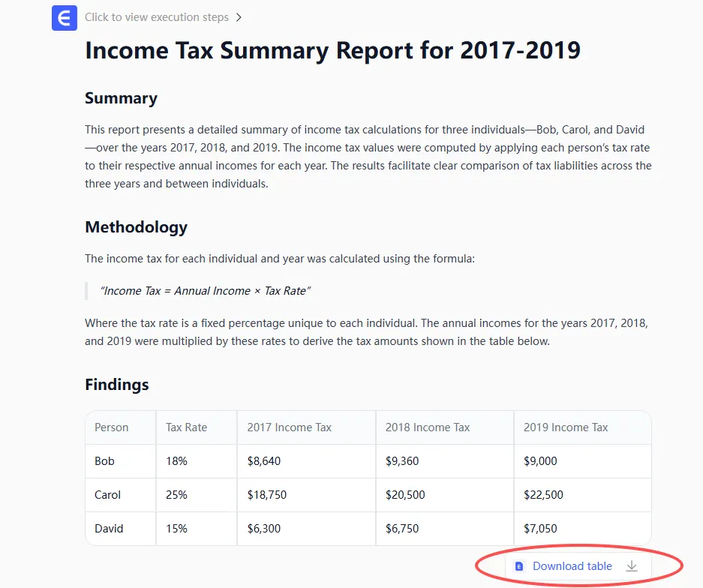Select the 'Bob' row name cell
Screen dimensions: 703x588
[x=104, y=461]
